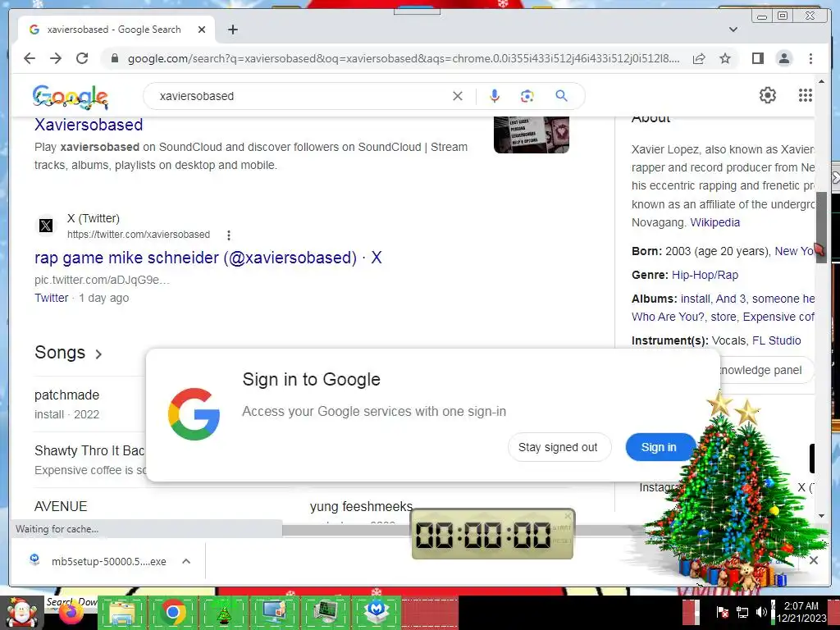Screen dimensions: 840x630
Task: Open the yung feeshmeeks song entry
Action: 361,506
